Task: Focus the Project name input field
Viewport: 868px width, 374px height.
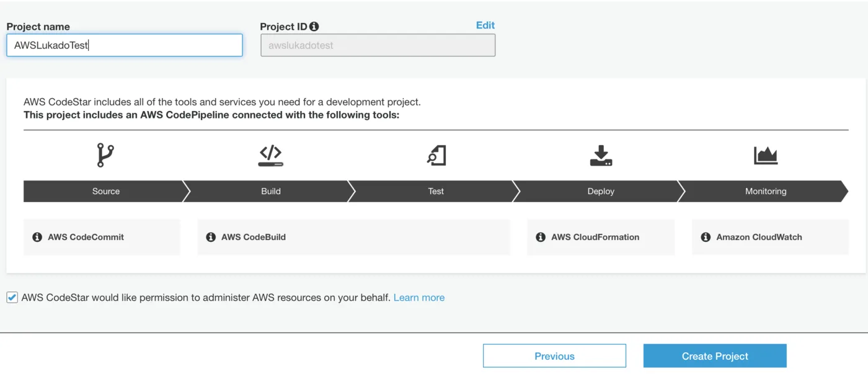Action: pyautogui.click(x=125, y=45)
